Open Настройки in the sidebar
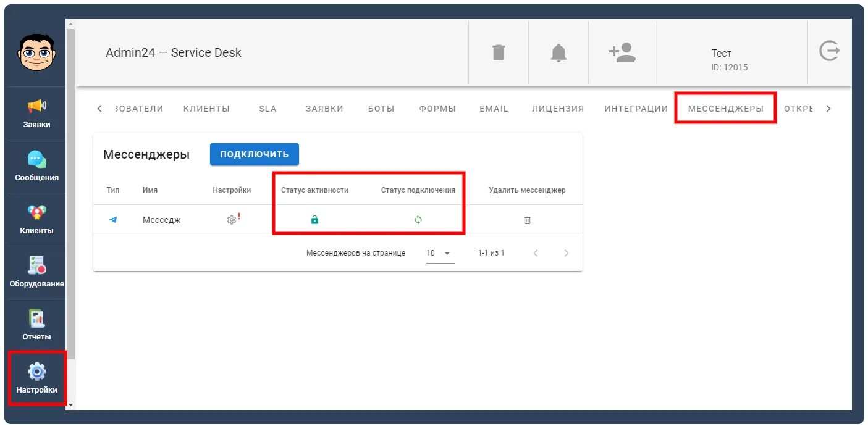 click(x=37, y=378)
